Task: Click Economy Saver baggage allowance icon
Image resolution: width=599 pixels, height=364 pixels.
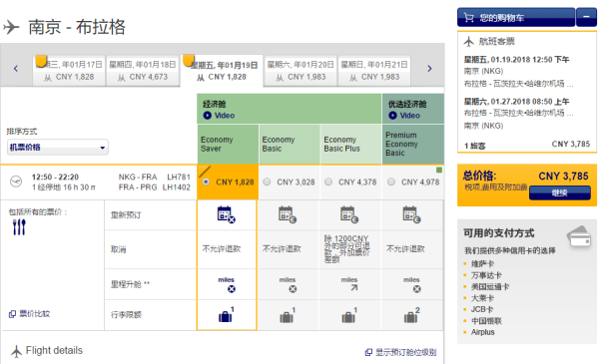Action: (227, 315)
